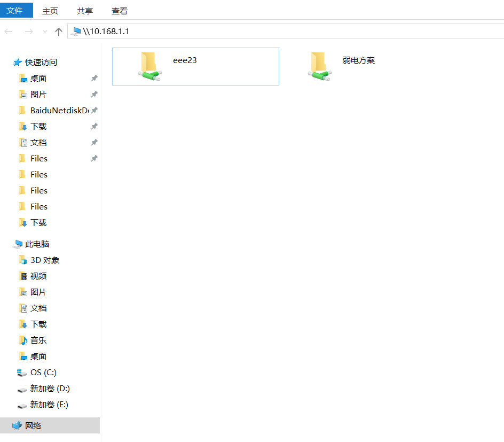The height and width of the screenshot is (442, 504).
Task: Click the address bar to edit the path
Action: [320, 31]
